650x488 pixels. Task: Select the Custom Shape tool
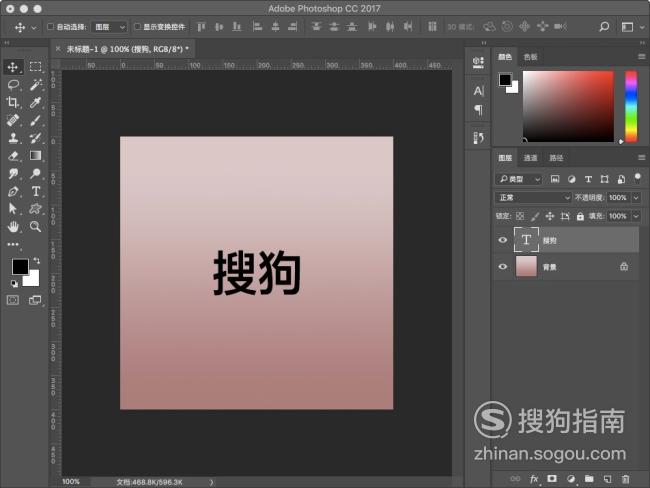click(35, 209)
